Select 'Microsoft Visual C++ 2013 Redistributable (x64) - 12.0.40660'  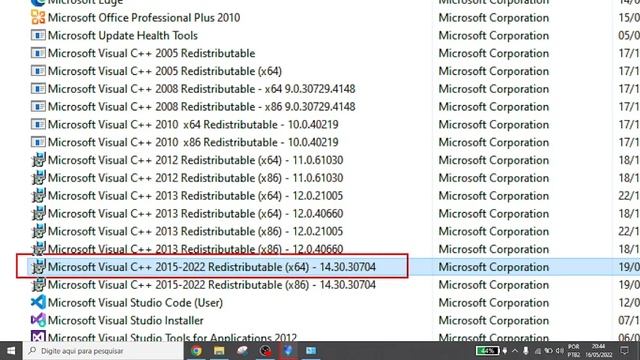tap(196, 213)
